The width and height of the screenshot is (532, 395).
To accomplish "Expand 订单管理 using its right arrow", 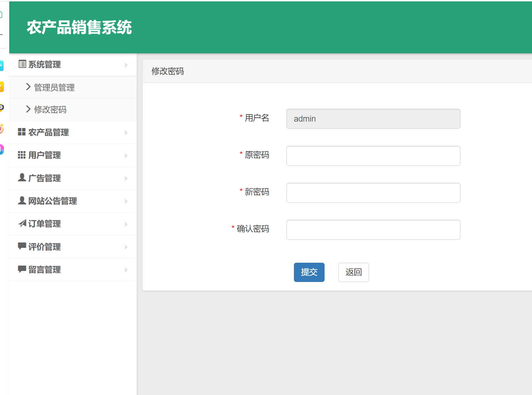I will (126, 224).
